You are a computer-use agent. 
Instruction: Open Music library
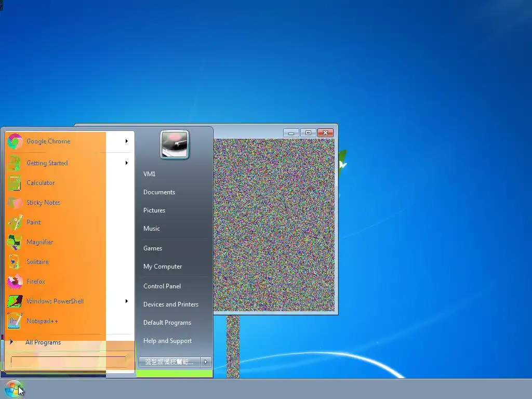pyautogui.click(x=151, y=229)
